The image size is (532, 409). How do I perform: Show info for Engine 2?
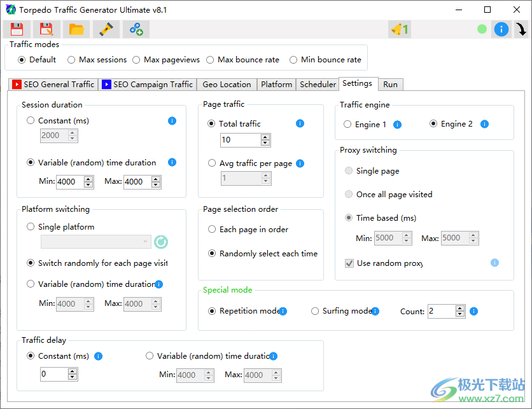(484, 124)
